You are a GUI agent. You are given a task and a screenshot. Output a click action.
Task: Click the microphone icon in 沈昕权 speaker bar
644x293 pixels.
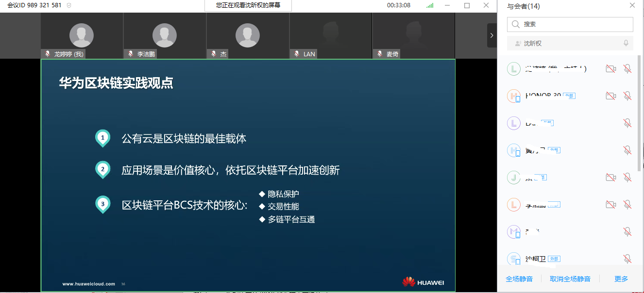click(626, 43)
